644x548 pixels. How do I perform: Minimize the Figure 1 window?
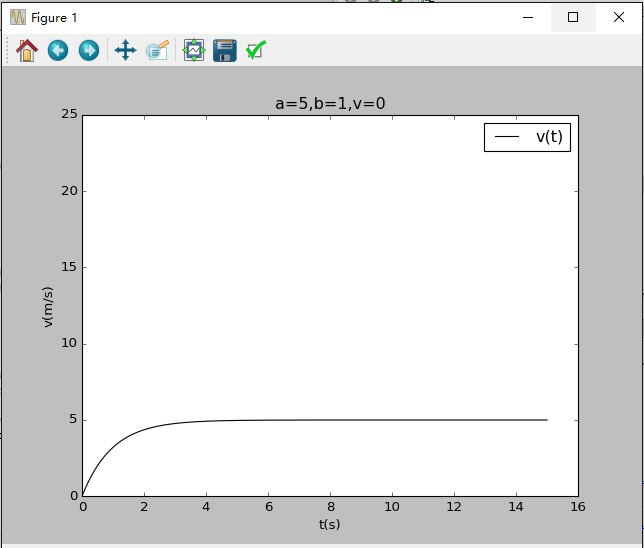pos(528,17)
